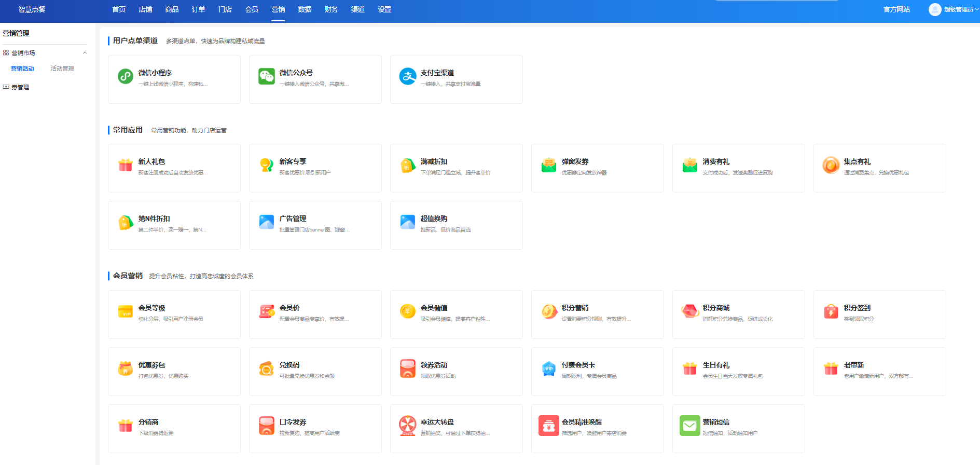This screenshot has width=980, height=465.
Task: Click the WeChat Mini Program (微信小程序) icon
Action: point(126,77)
